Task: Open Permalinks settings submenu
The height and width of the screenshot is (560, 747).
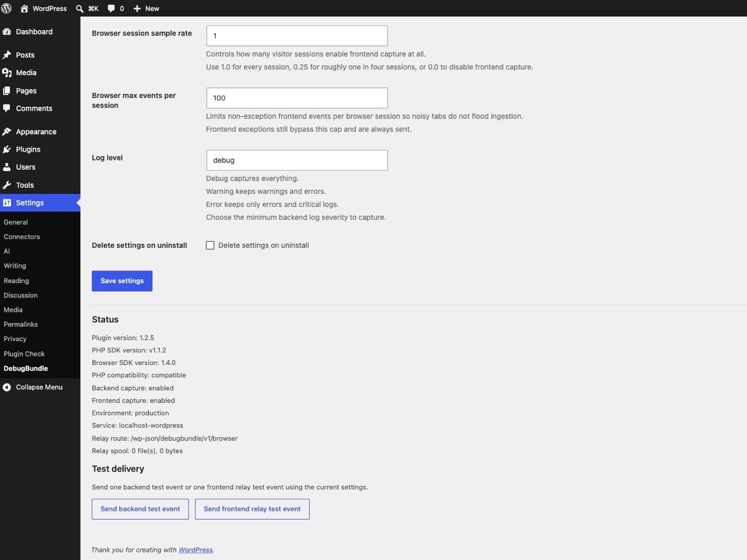Action: pos(20,324)
